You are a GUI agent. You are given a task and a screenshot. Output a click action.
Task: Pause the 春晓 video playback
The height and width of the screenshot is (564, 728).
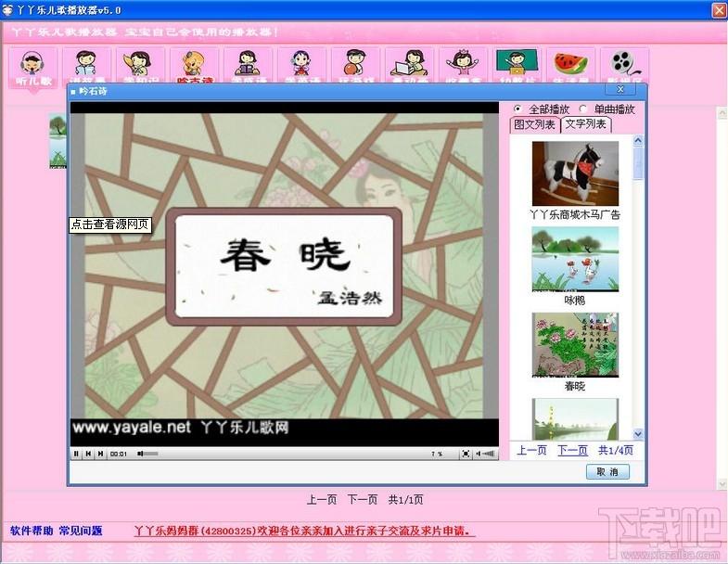click(76, 454)
